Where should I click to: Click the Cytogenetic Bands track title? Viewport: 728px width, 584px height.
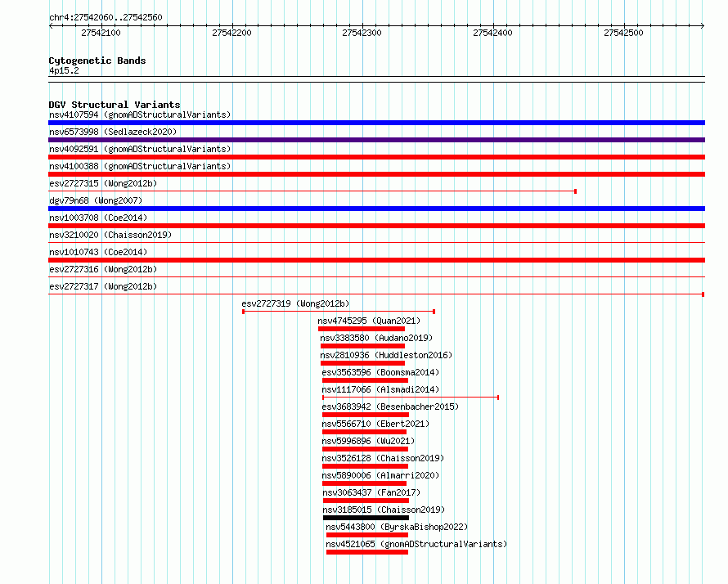coord(97,61)
